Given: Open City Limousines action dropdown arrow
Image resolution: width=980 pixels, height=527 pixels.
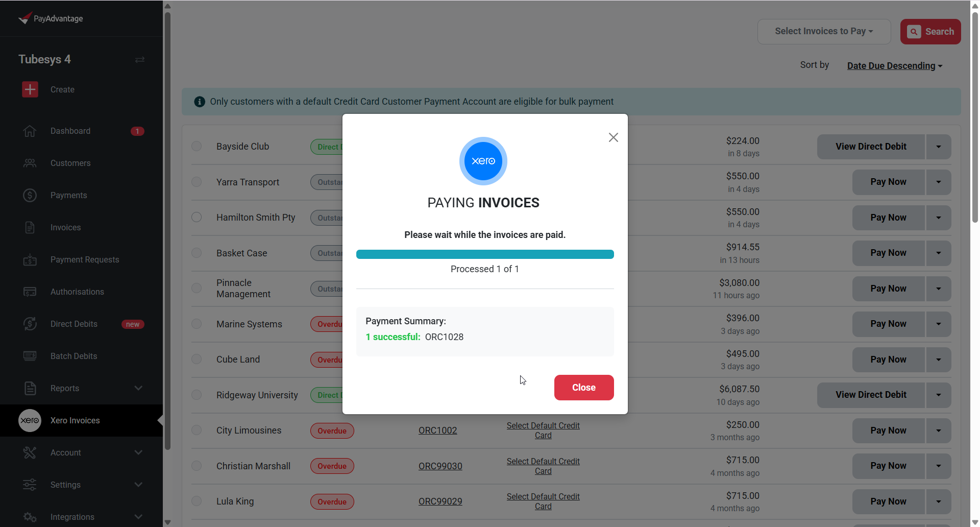Looking at the screenshot, I should [x=939, y=431].
